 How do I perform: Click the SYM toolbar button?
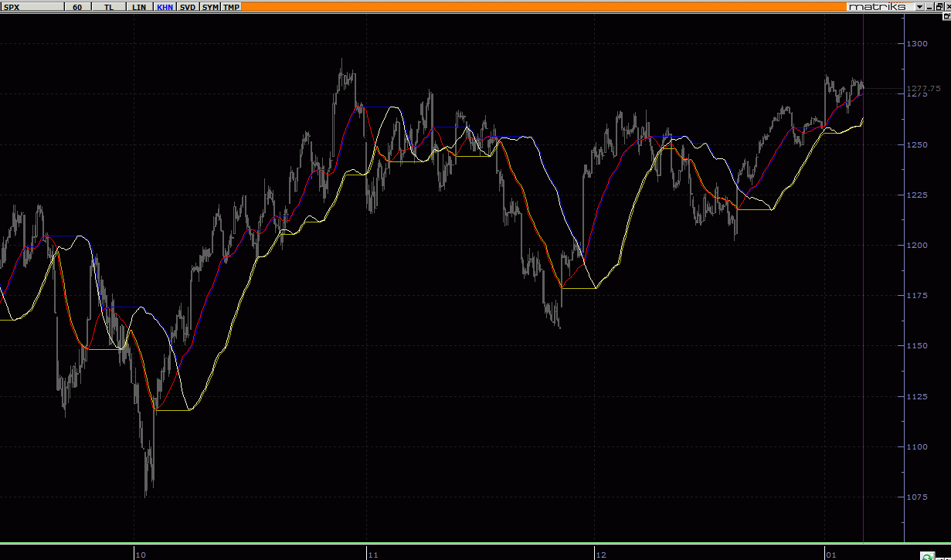click(x=210, y=6)
